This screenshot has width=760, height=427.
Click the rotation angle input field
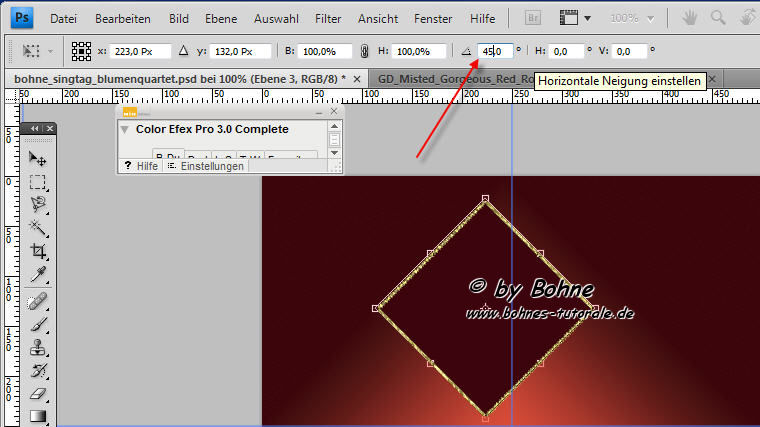click(x=496, y=51)
